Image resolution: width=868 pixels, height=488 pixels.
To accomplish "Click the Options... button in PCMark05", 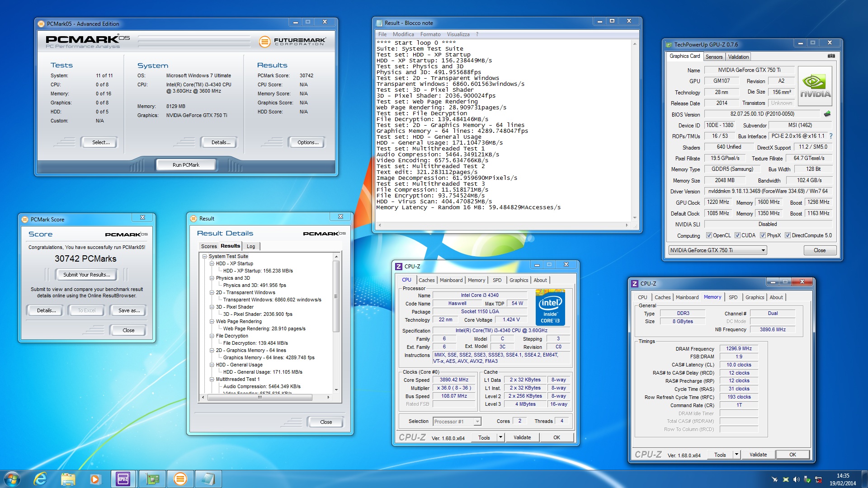I will (x=308, y=142).
